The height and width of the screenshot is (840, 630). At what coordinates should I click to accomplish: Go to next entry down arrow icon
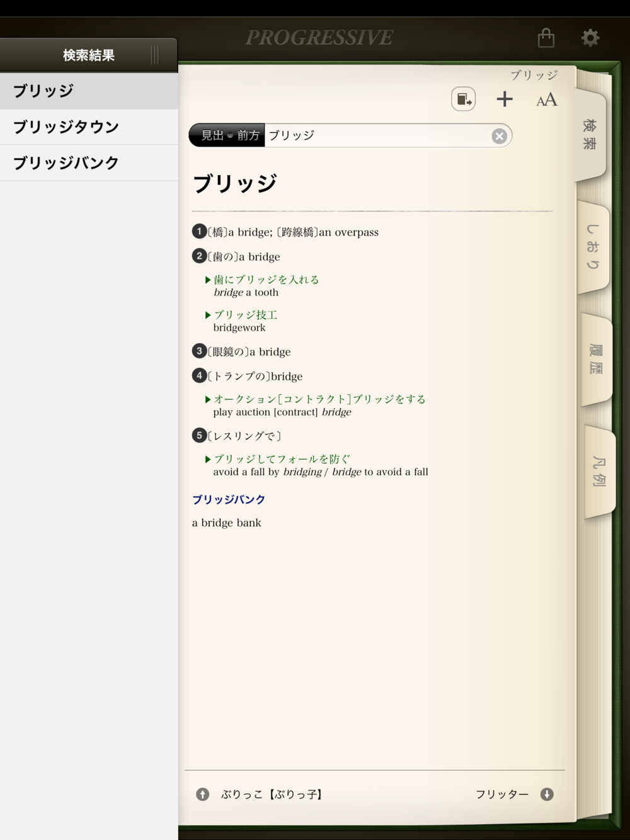coord(547,795)
